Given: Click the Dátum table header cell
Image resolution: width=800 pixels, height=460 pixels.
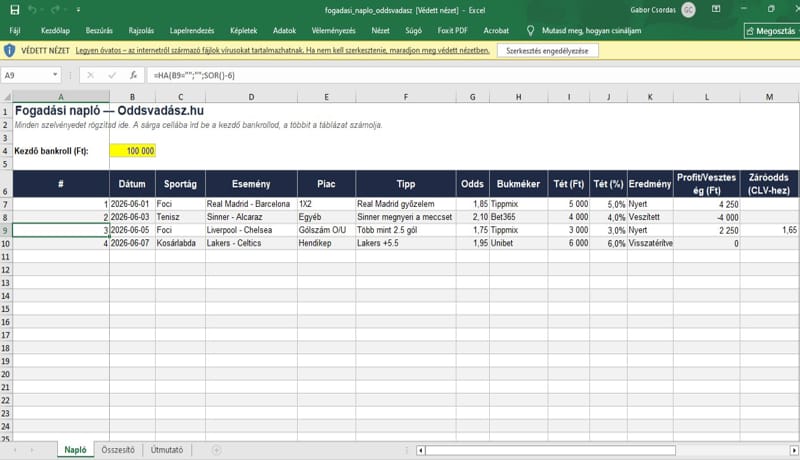Looking at the screenshot, I should (132, 184).
